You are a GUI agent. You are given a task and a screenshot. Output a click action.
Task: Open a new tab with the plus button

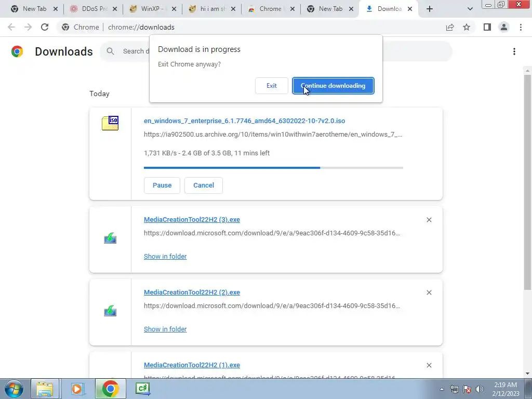coord(430,9)
